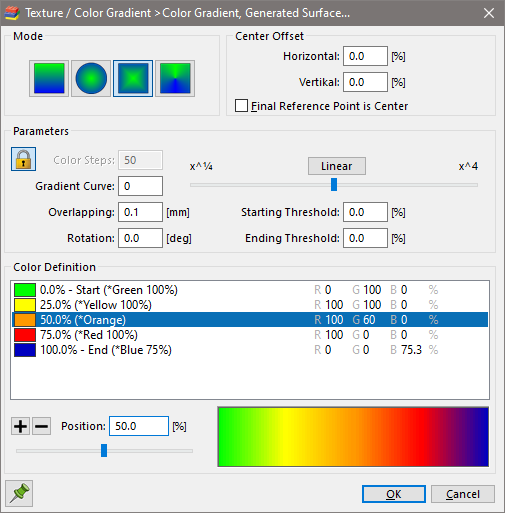Image resolution: width=505 pixels, height=513 pixels.
Task: Click the Linear button
Action: pyautogui.click(x=337, y=166)
